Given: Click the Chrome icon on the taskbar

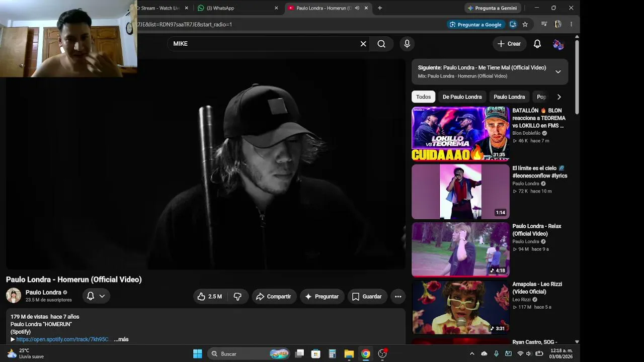Looking at the screenshot, I should pos(366,354).
